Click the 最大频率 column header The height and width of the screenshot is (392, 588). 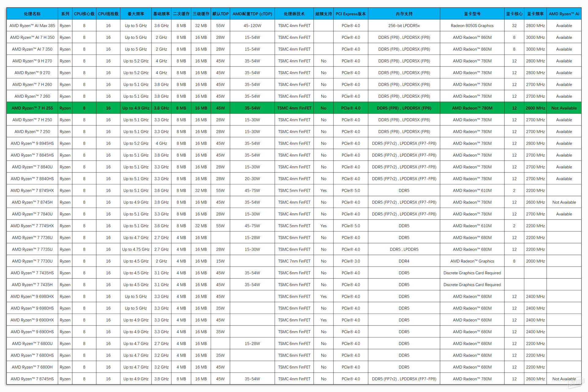coord(136,14)
